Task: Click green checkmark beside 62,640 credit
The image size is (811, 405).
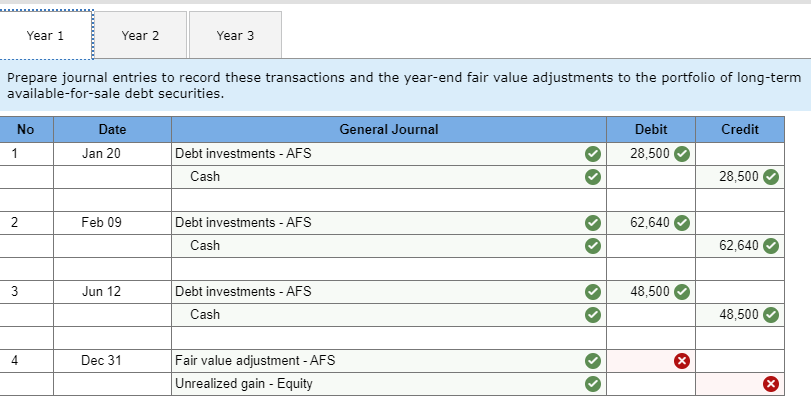Action: tap(770, 245)
